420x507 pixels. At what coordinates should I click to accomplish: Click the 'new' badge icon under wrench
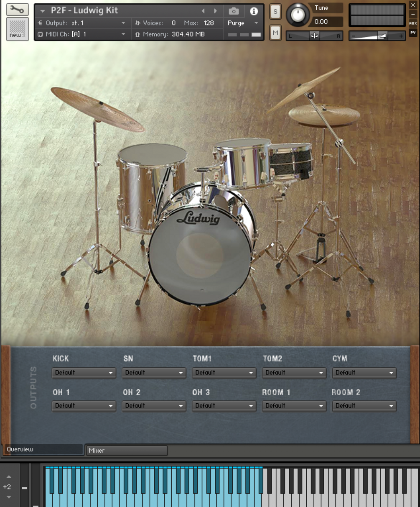tap(17, 29)
